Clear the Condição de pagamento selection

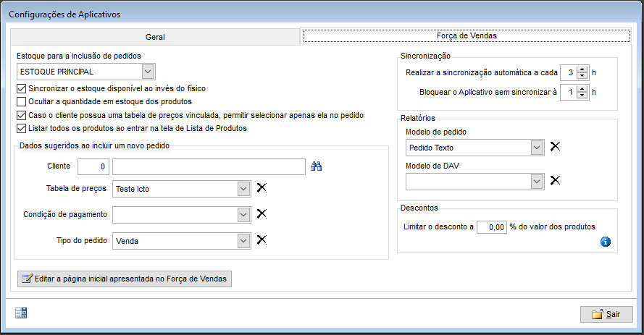pos(262,213)
